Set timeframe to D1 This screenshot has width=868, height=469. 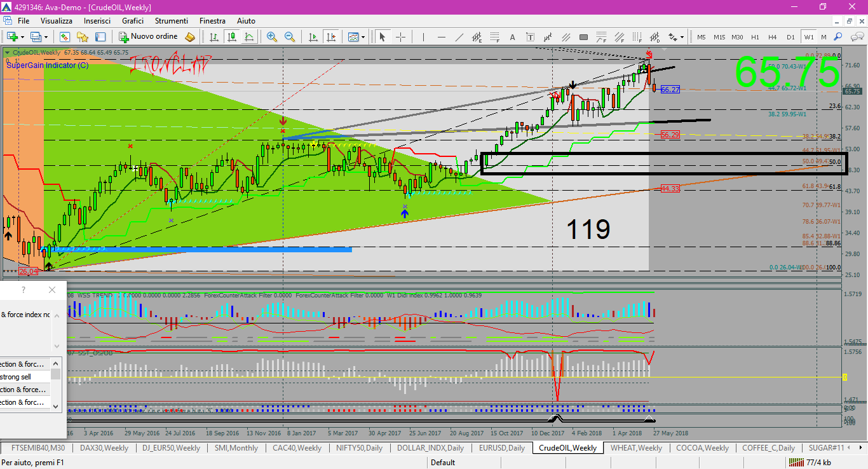790,37
